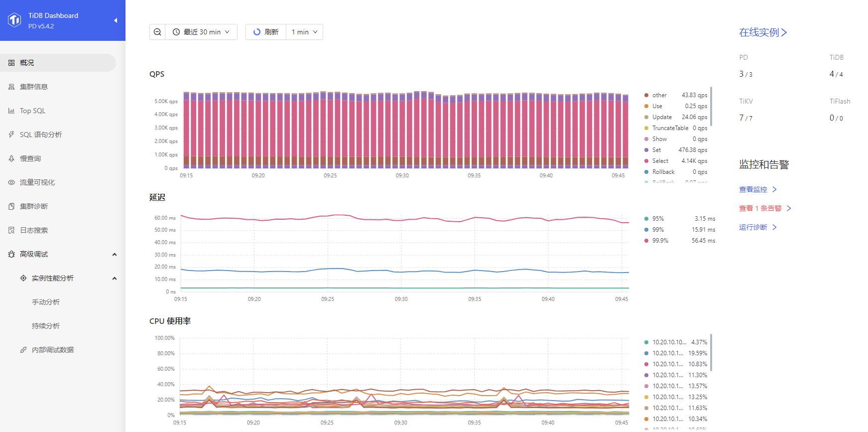Viewport: 868px width, 432px height.
Task: Click the 实例性能分析 target icon
Action: (x=23, y=278)
